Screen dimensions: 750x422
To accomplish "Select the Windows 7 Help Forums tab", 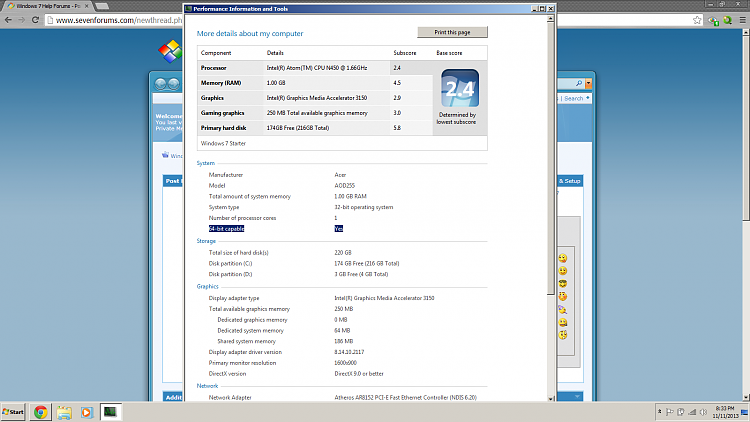I will (46, 6).
